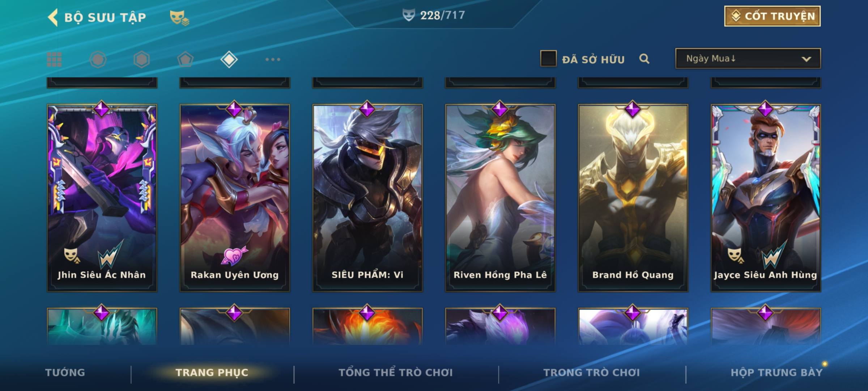This screenshot has height=391, width=868.
Task: Toggle the Đã Sở Hữu checkbox
Action: (x=548, y=58)
